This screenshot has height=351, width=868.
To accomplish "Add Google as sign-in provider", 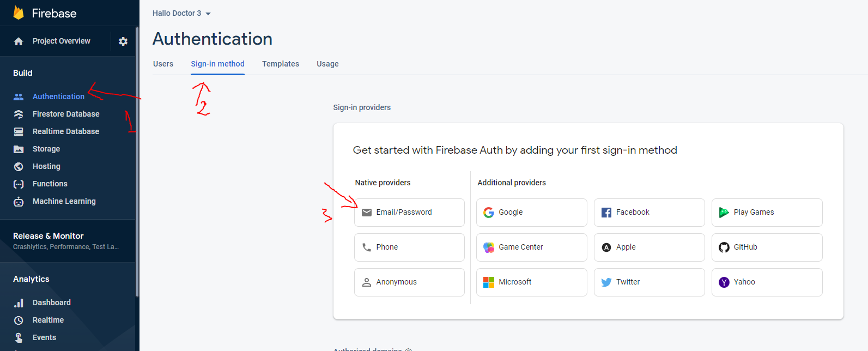I will pyautogui.click(x=531, y=213).
